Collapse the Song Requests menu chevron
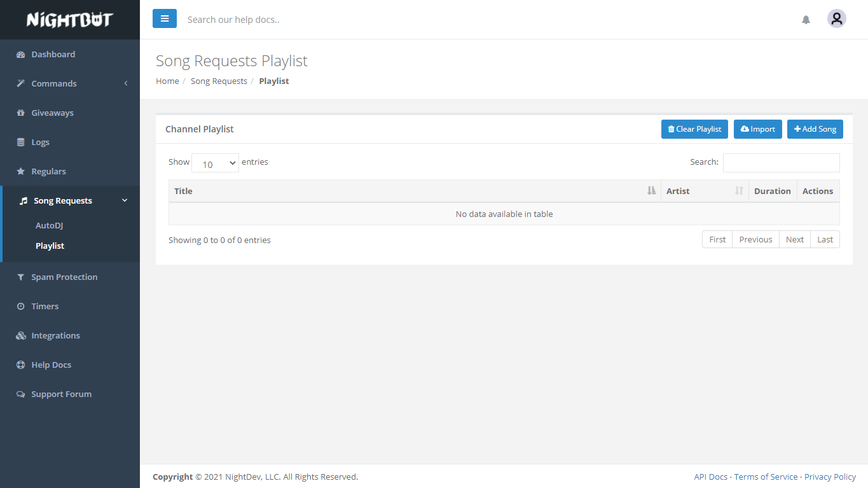 [x=125, y=200]
